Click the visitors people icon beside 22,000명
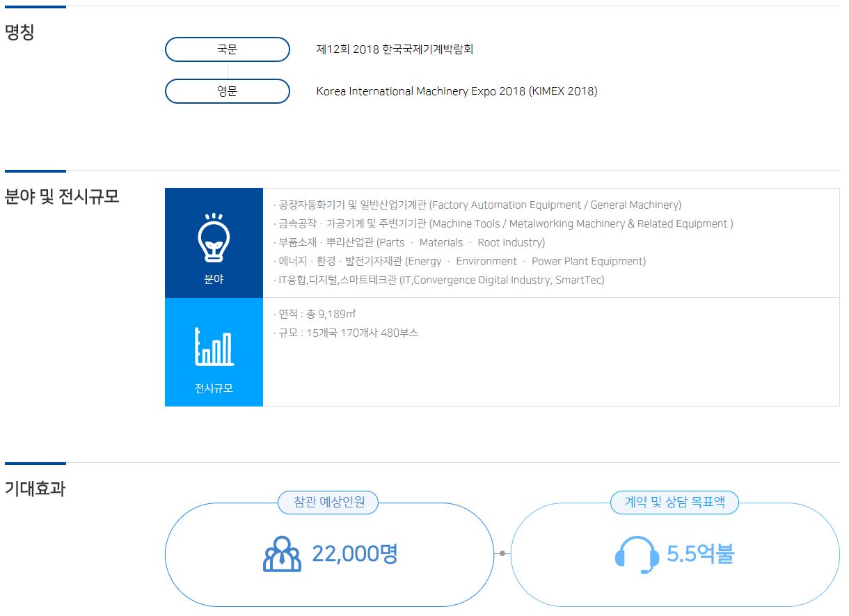This screenshot has height=616, width=849. coord(283,554)
